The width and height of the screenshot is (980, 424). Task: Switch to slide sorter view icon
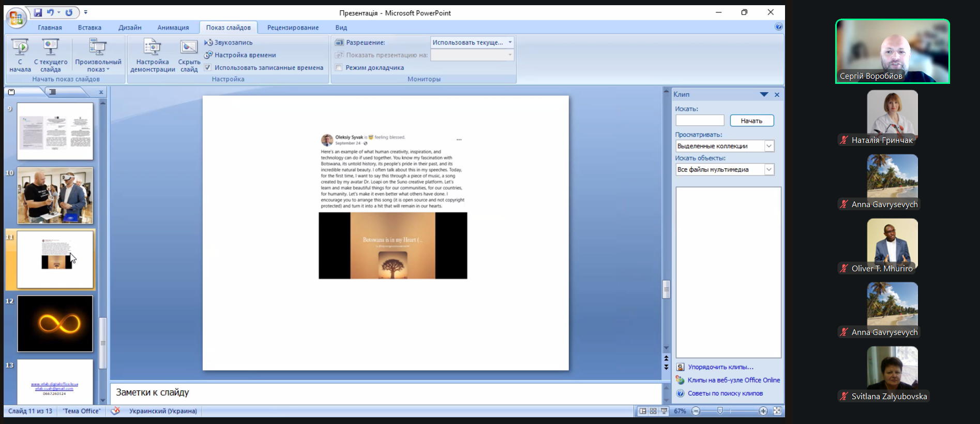coord(653,411)
